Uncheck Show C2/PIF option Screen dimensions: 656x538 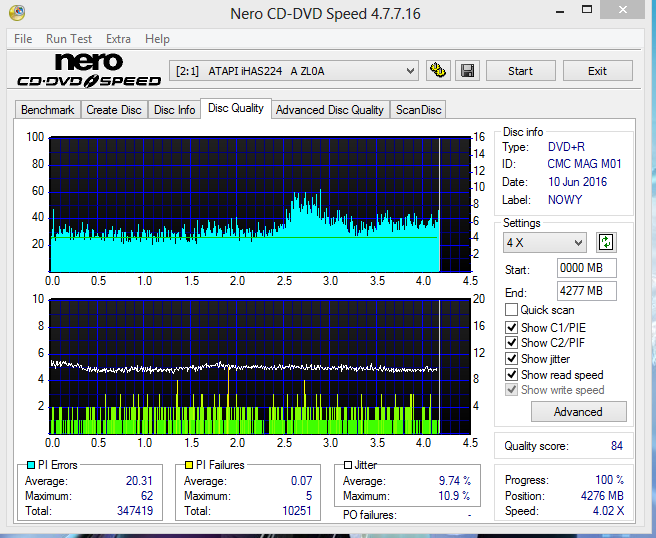pos(511,343)
